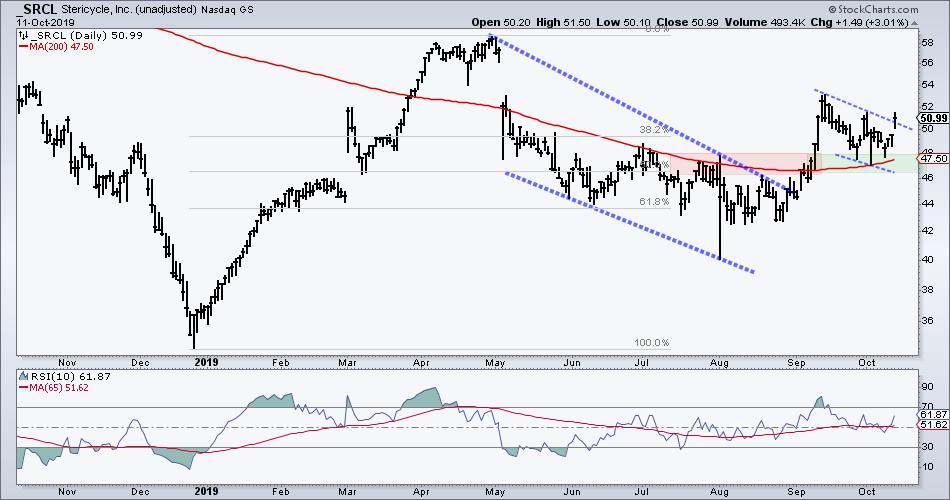Select the Chg +1.49 (+3.01%) value
The width and height of the screenshot is (950, 500).
860,22
